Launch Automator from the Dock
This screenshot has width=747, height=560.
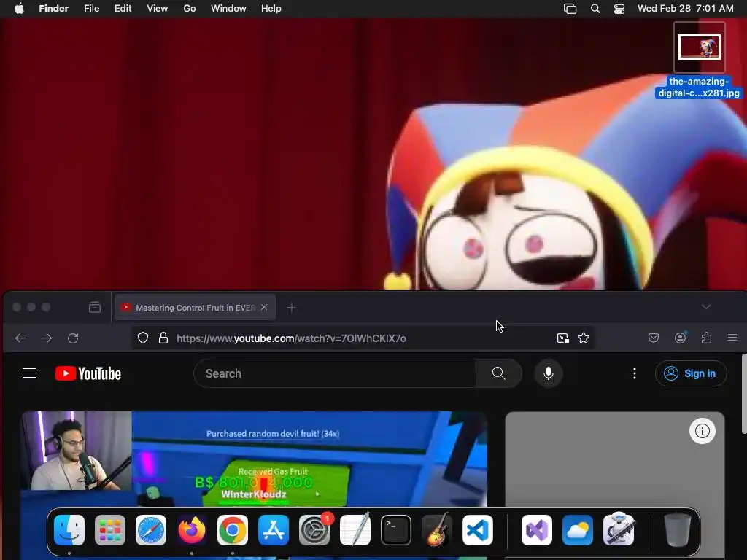[x=619, y=530]
